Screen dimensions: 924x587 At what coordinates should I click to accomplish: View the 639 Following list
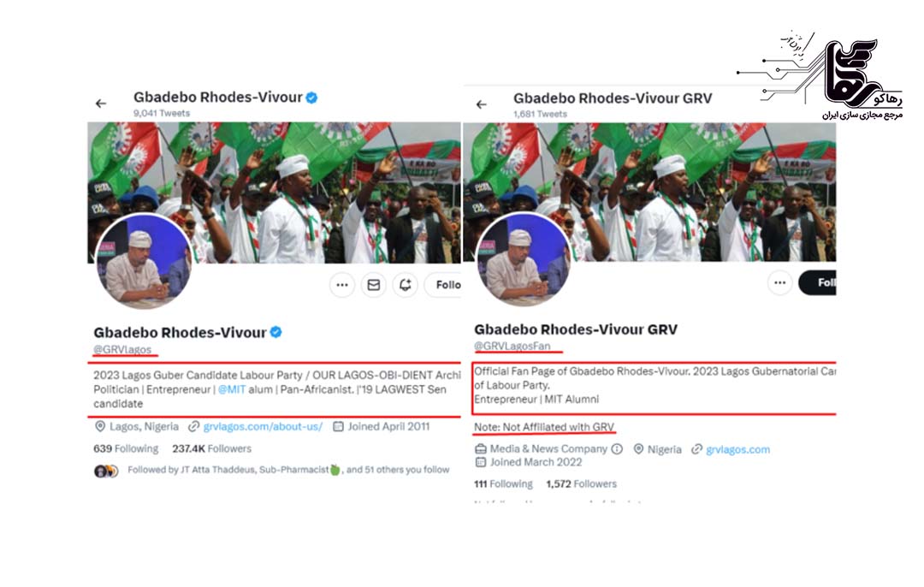(126, 448)
